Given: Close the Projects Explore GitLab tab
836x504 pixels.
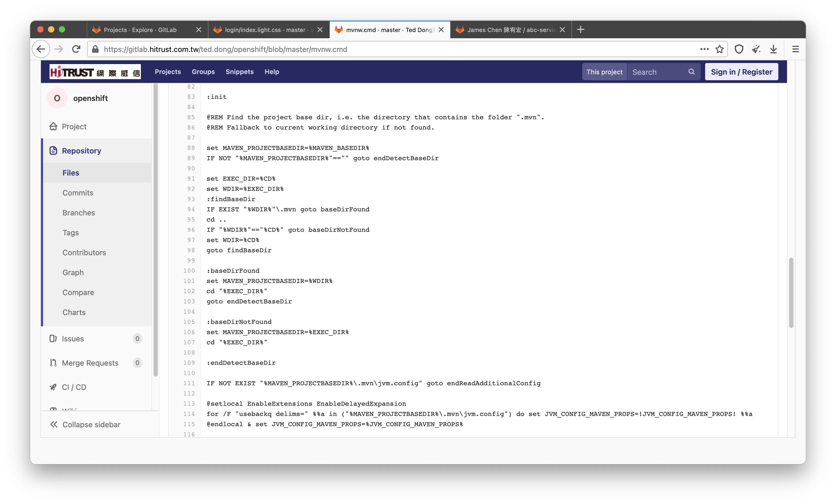Looking at the screenshot, I should click(199, 30).
